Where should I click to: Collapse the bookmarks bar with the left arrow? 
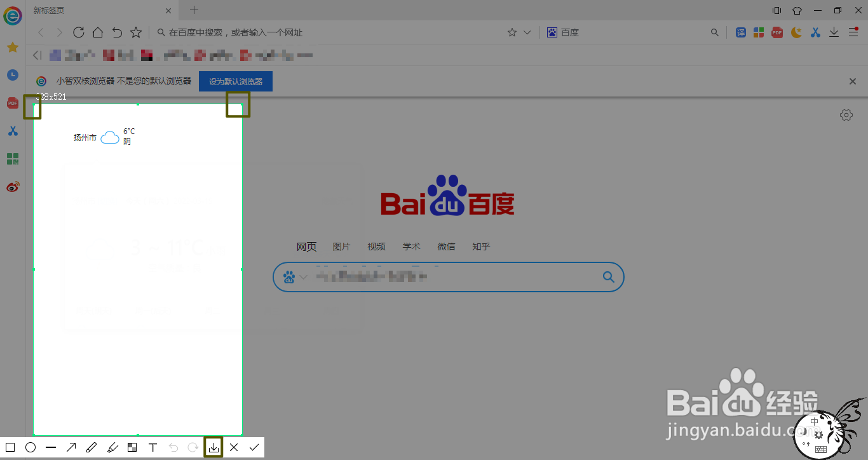37,55
